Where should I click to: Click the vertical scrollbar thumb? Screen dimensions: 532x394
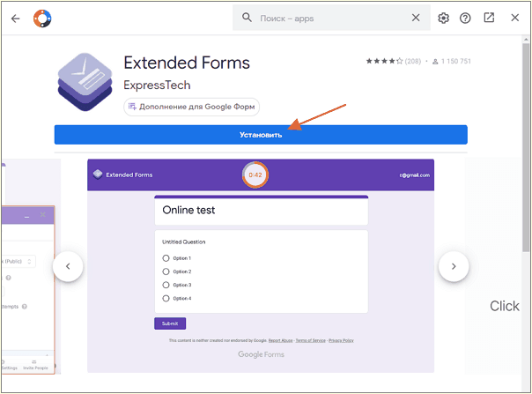coord(526,147)
